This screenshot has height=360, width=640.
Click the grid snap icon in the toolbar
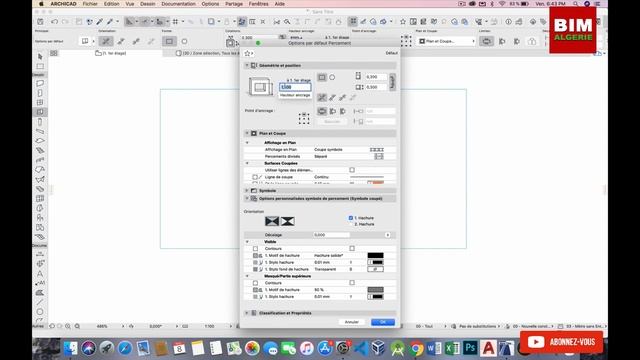pyautogui.click(x=176, y=22)
